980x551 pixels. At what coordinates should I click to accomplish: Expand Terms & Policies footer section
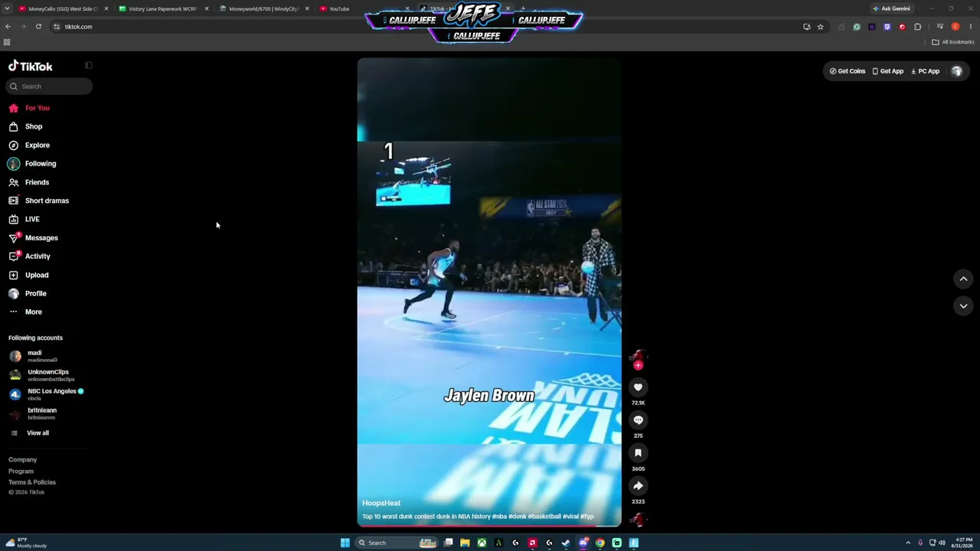pos(32,482)
